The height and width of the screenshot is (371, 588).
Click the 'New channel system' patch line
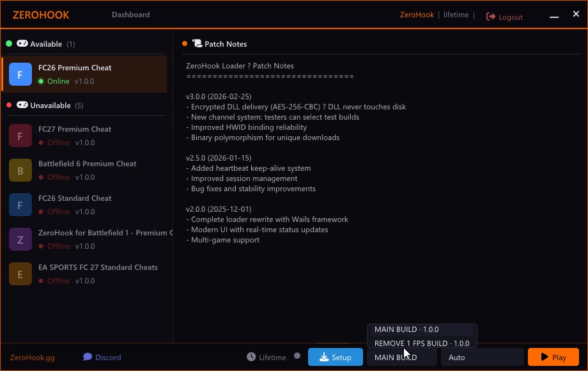pos(273,116)
